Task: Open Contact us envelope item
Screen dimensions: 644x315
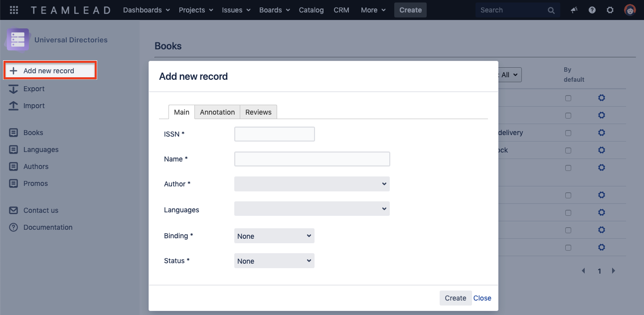Action: pos(14,210)
